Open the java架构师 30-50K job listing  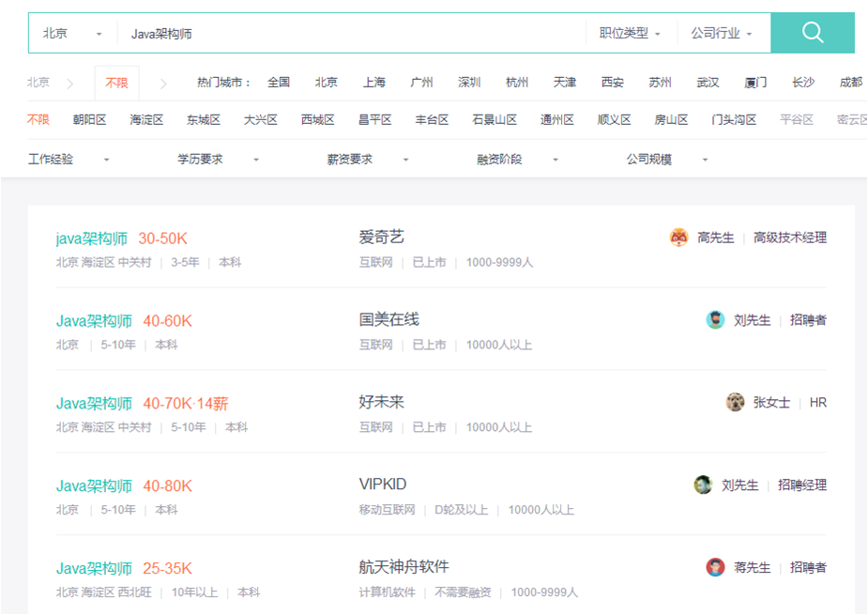[91, 238]
